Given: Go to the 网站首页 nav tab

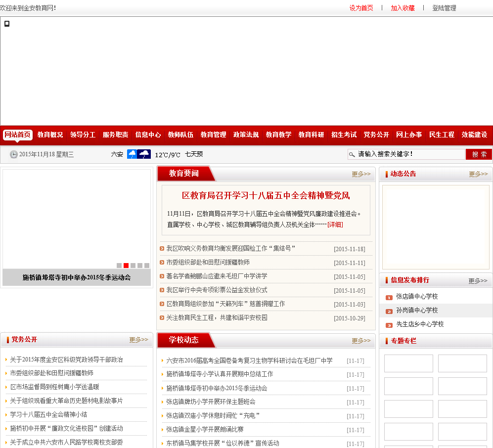Looking at the screenshot, I should (18, 135).
